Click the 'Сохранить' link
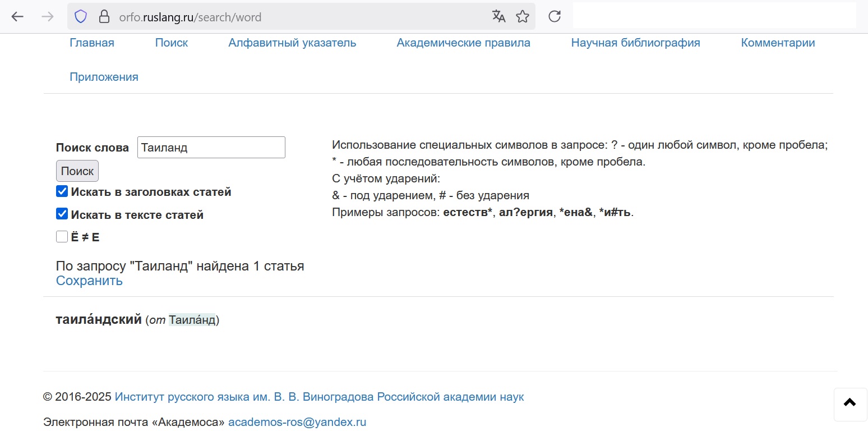 [89, 281]
